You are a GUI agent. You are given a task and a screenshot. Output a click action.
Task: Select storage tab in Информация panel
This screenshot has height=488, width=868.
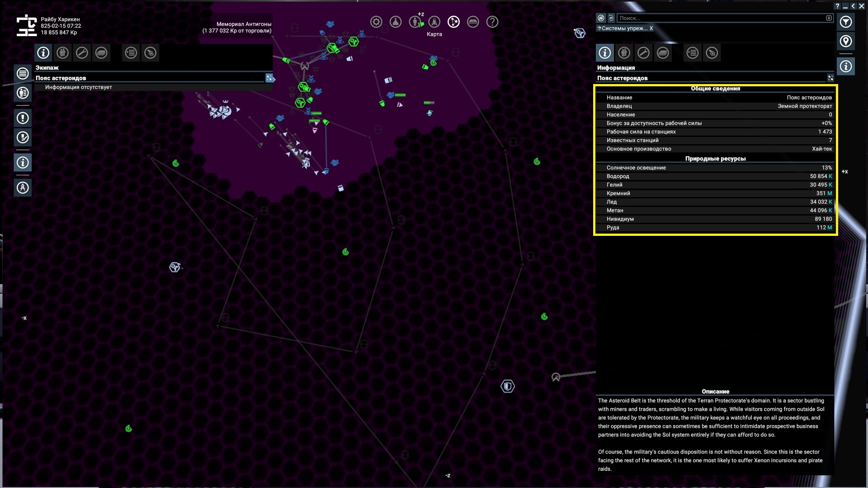(663, 53)
